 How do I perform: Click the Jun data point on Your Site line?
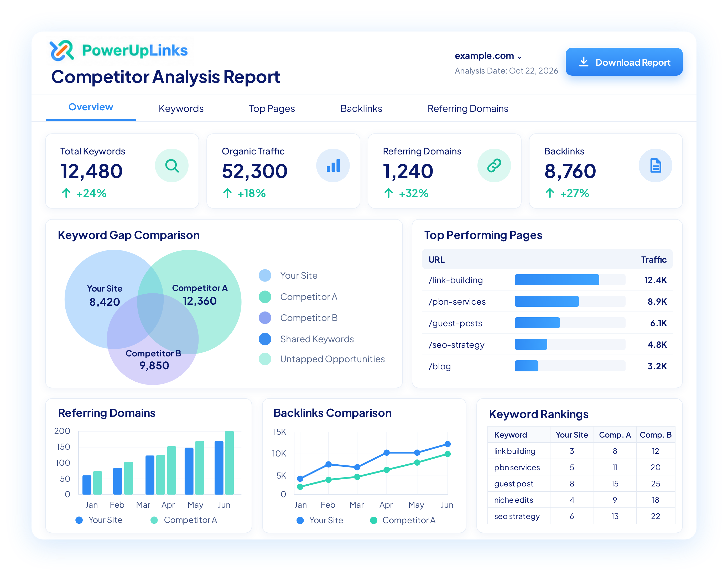point(448,444)
